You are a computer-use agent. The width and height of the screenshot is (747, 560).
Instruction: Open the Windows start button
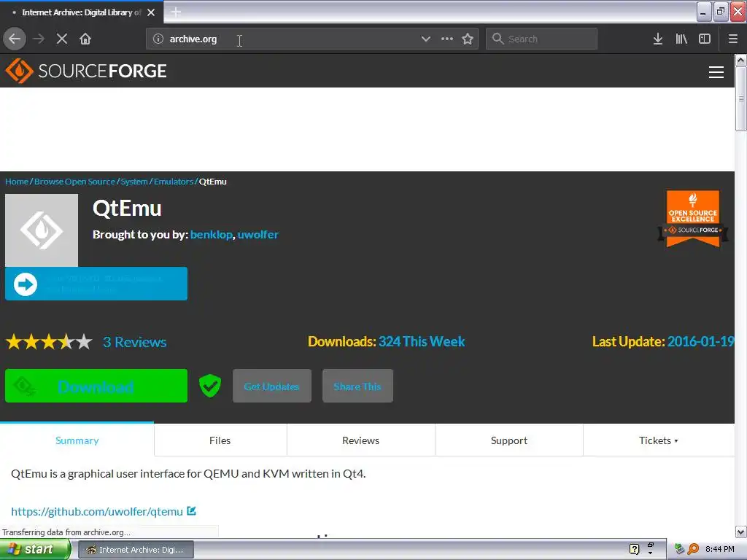point(34,550)
